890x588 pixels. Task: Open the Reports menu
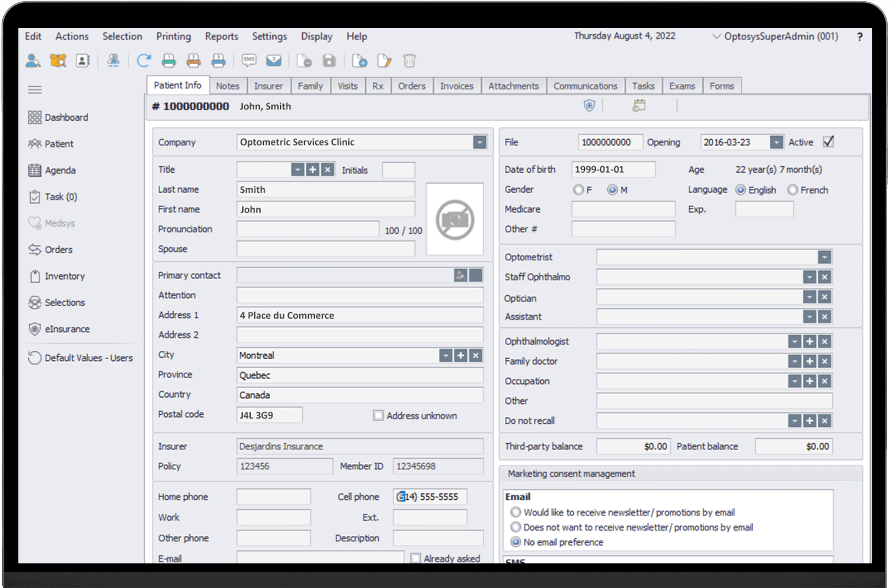(221, 36)
